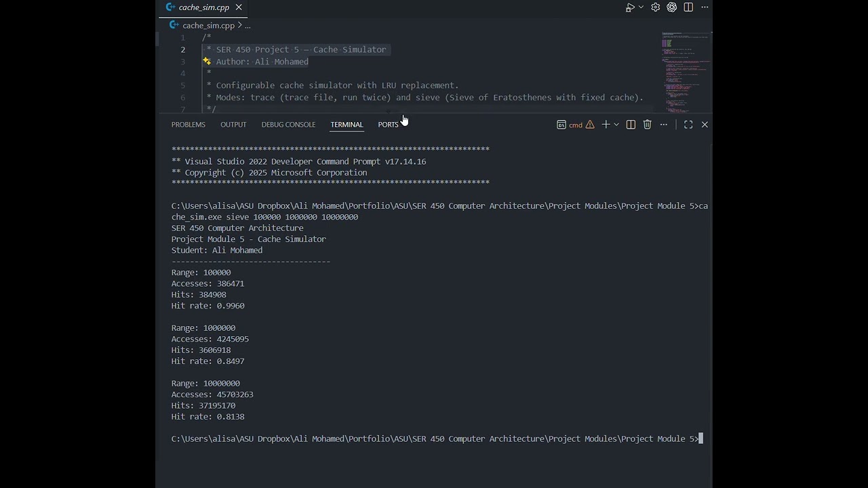
Task: Split the editor to the right
Action: pos(688,7)
